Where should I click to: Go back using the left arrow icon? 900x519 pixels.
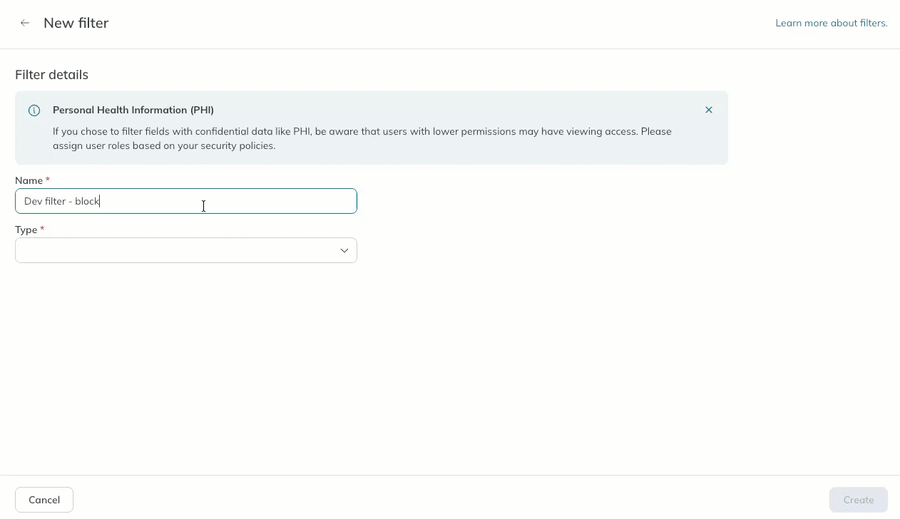[x=25, y=23]
